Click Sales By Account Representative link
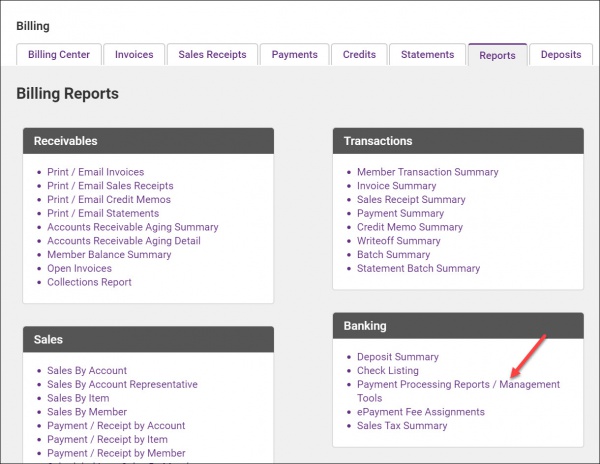The image size is (600, 464). click(x=122, y=384)
